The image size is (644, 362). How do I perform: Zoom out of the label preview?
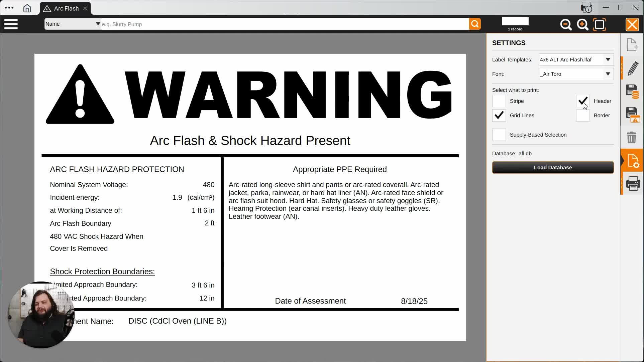(x=566, y=24)
